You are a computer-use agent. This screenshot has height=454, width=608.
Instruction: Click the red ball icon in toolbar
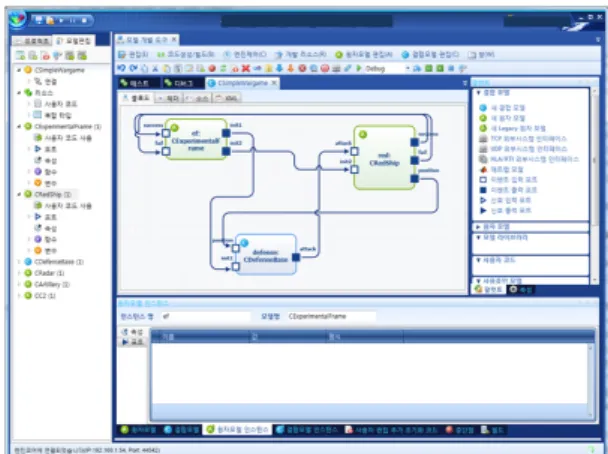pyautogui.click(x=212, y=69)
